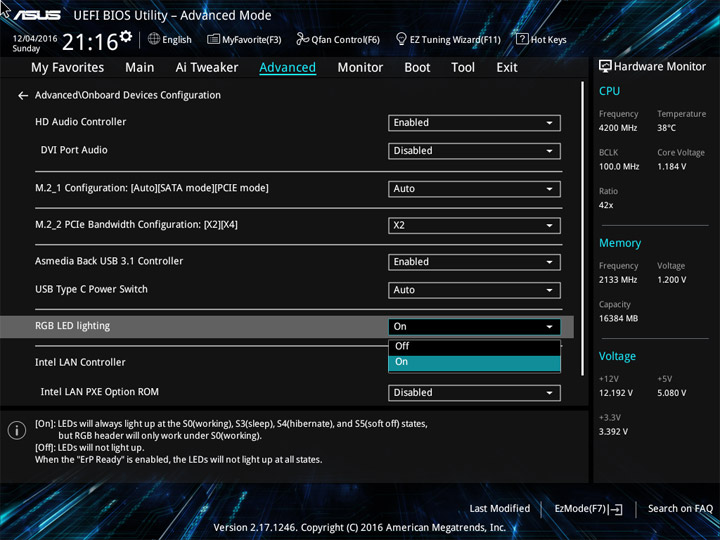The width and height of the screenshot is (720, 540).
Task: Click Last Modified button
Action: pos(500,508)
